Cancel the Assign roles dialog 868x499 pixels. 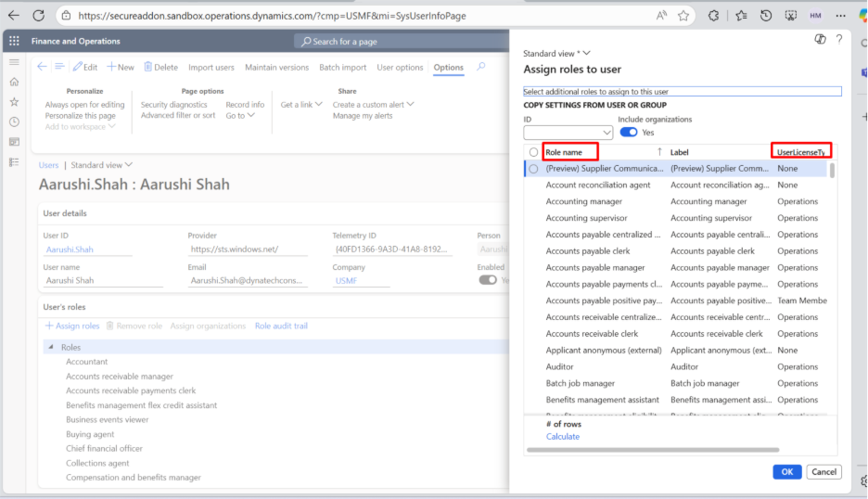(823, 472)
